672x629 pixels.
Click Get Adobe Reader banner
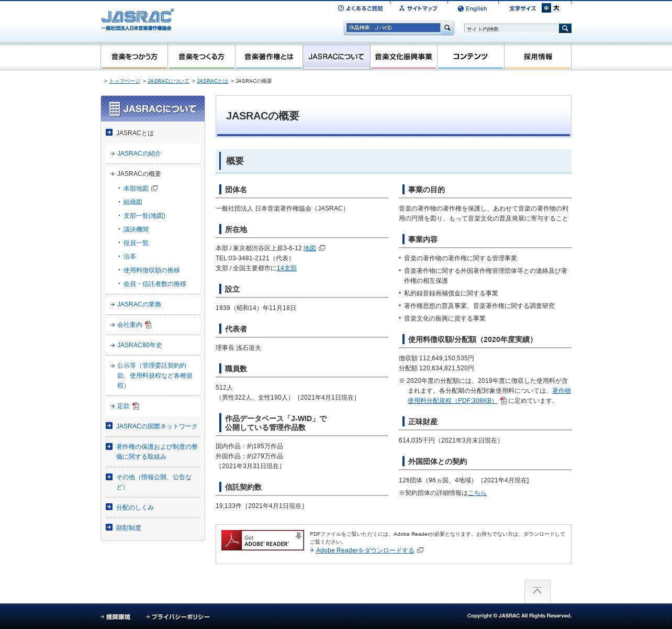pos(263,540)
